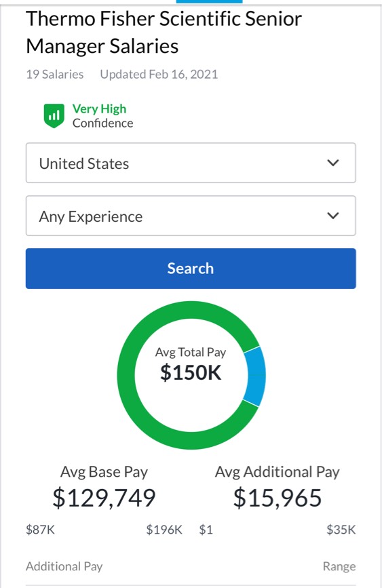The height and width of the screenshot is (588, 382).
Task: Click the chevron in Any Experience box
Action: 333,216
